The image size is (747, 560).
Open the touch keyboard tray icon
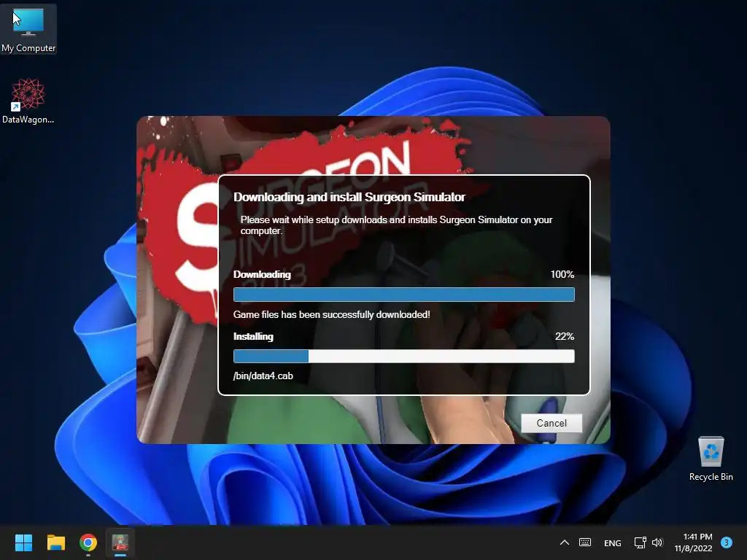tap(585, 542)
